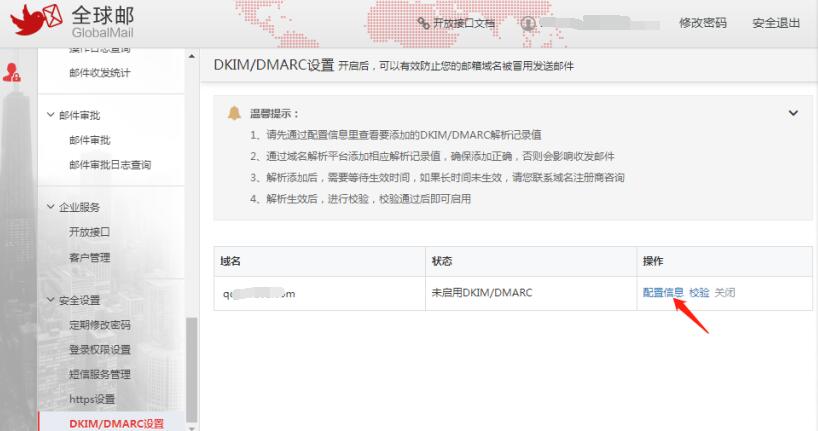Open 邮件审批日志查询 in the sidebar
The width and height of the screenshot is (818, 431).
(x=109, y=165)
